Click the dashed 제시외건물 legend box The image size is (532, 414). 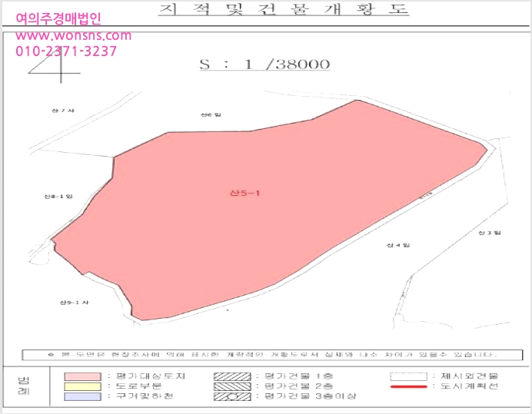pos(408,376)
